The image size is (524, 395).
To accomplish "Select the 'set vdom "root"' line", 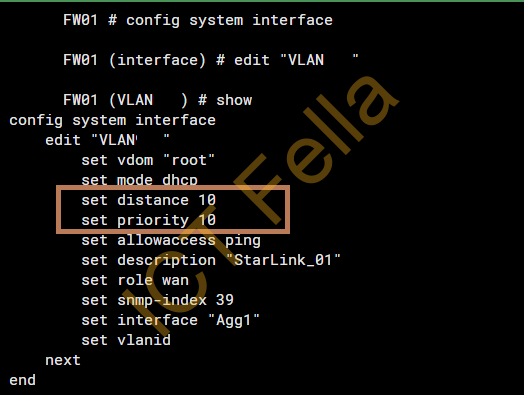I will point(148,160).
